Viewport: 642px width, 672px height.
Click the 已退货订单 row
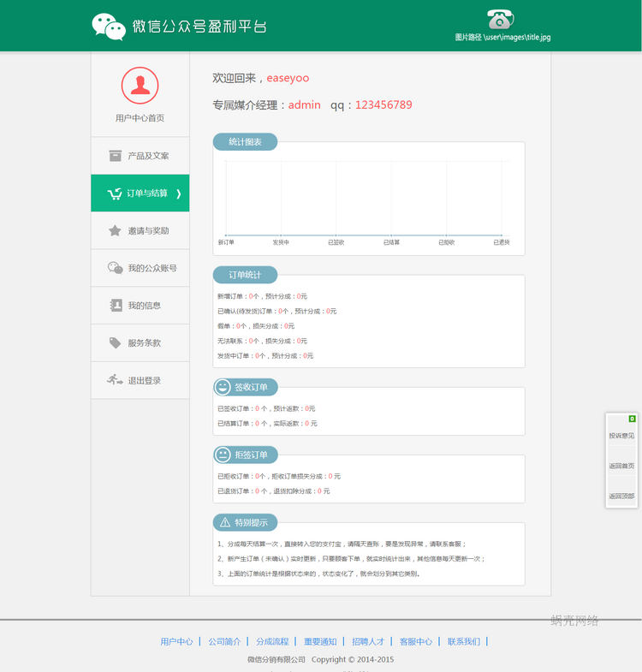pos(274,491)
